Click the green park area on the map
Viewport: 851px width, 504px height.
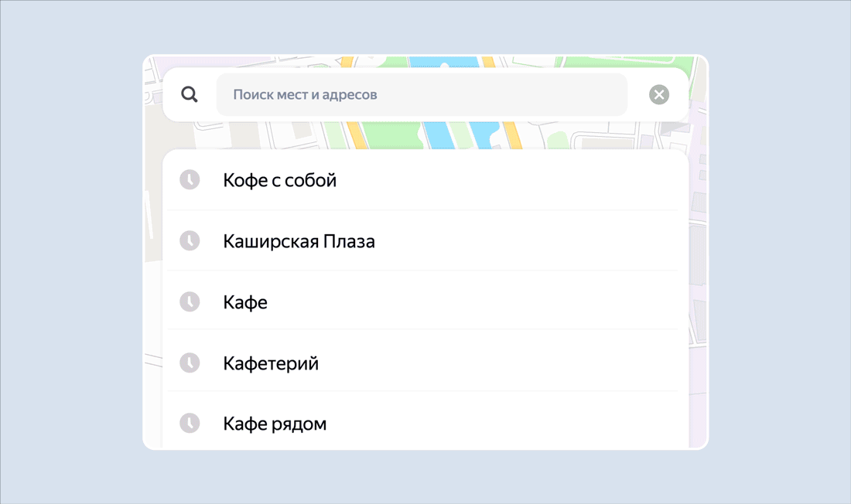pos(387,131)
